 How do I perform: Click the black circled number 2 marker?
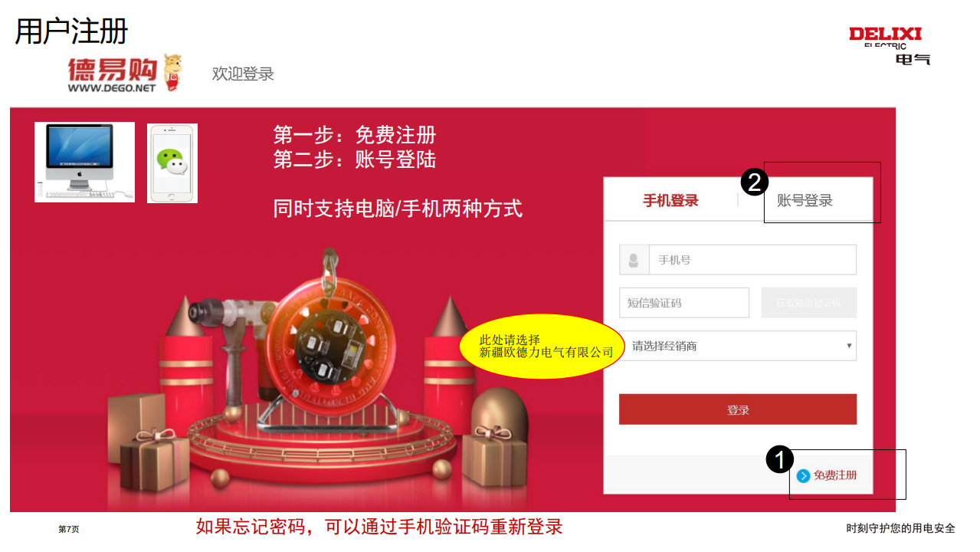[x=754, y=182]
